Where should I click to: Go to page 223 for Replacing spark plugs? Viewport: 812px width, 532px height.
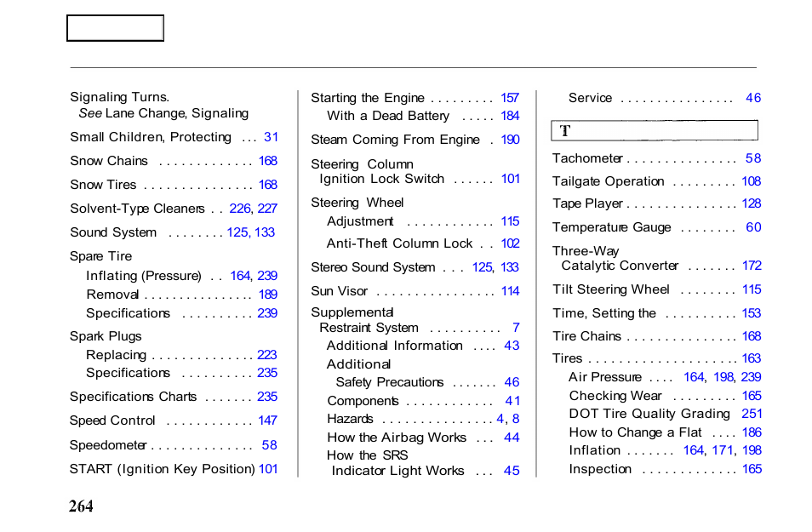pos(266,354)
